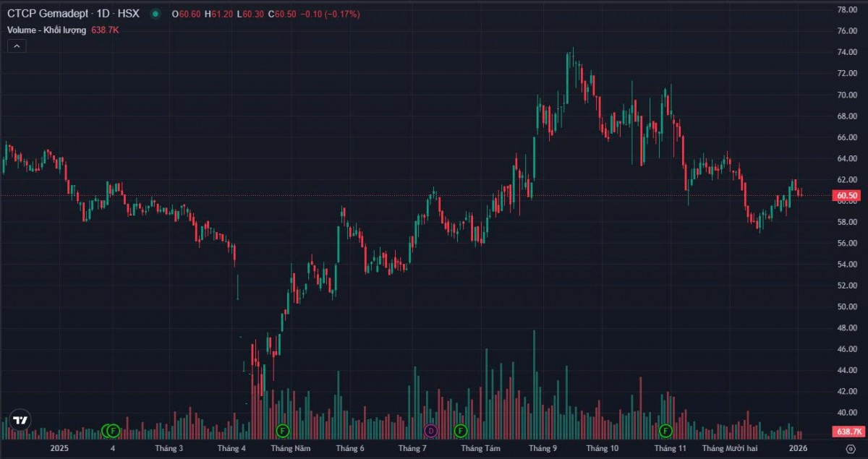The width and height of the screenshot is (868, 459).
Task: Select the Volume - Khối lượng indicator legend
Action: tap(47, 30)
